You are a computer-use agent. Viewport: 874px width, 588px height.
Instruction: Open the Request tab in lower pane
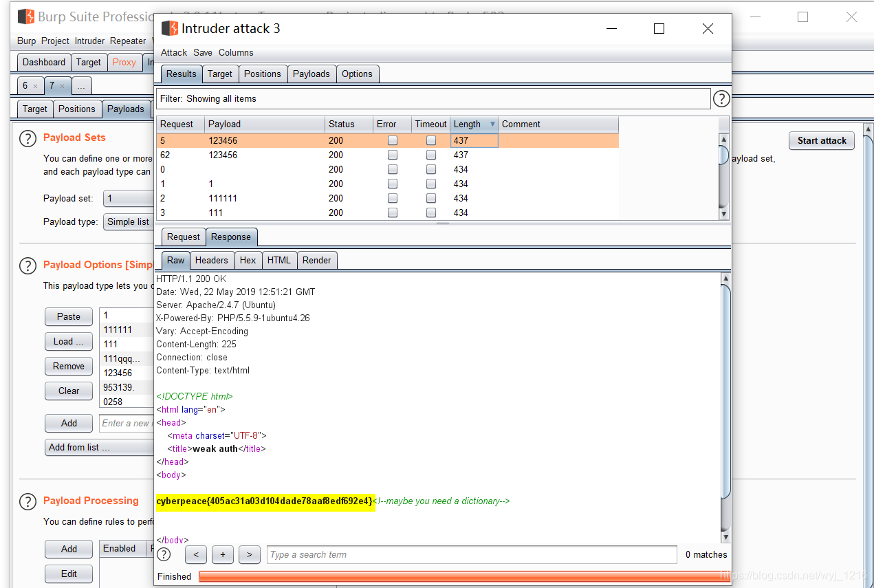184,237
